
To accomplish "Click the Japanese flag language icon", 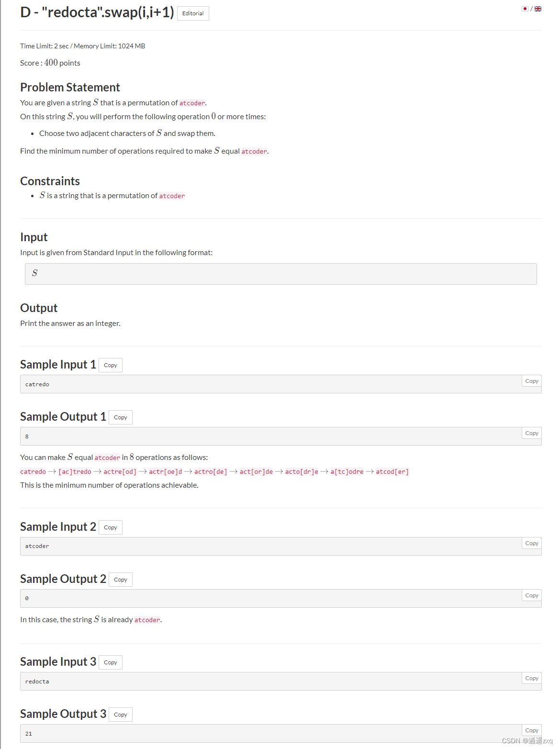I will pos(525,9).
